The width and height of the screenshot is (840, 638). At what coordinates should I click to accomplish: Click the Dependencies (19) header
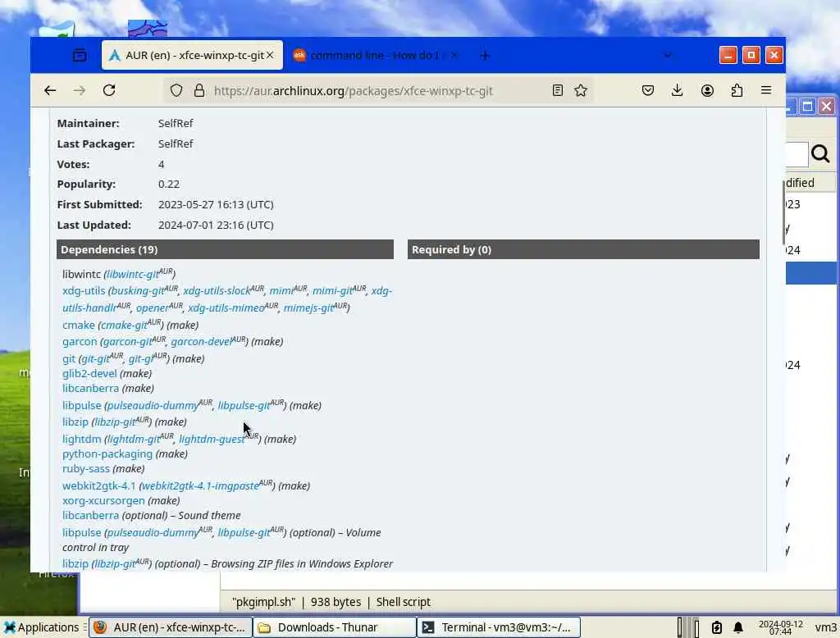pos(225,249)
